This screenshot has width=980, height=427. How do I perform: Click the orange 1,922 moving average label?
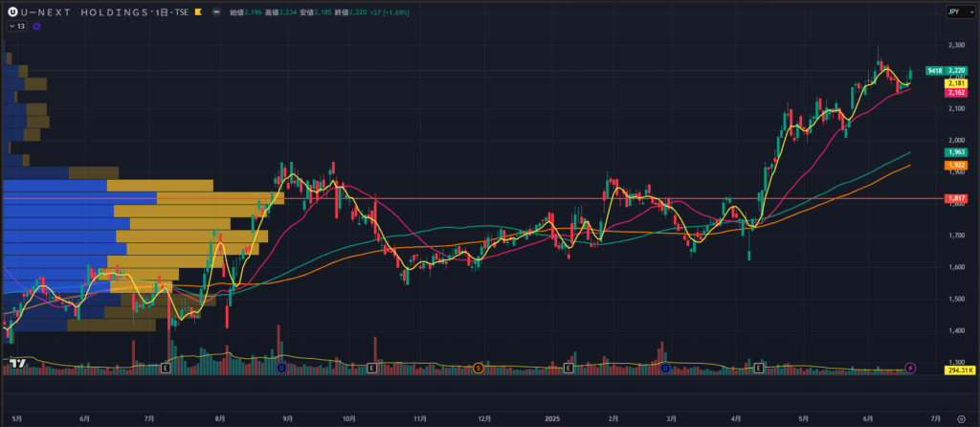coord(956,165)
